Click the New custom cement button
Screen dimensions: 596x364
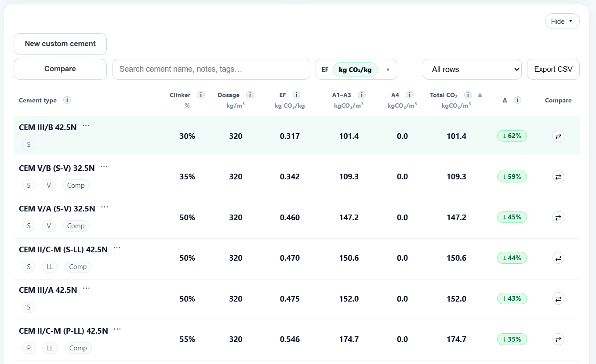click(60, 44)
